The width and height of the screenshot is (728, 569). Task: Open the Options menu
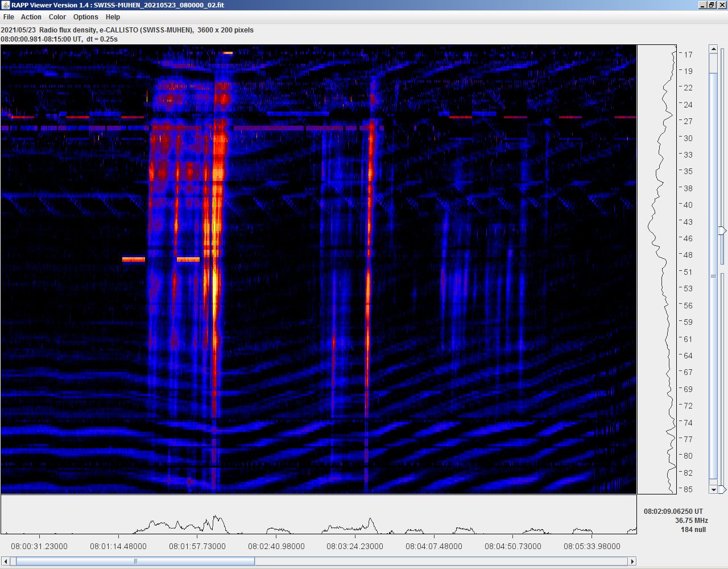85,17
